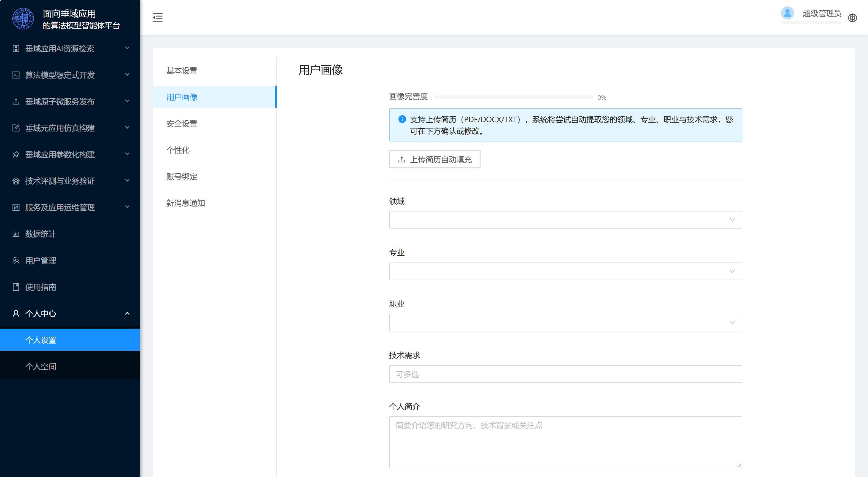The image size is (868, 477).
Task: Open 用户管理 in the sidebar
Action: click(x=70, y=261)
